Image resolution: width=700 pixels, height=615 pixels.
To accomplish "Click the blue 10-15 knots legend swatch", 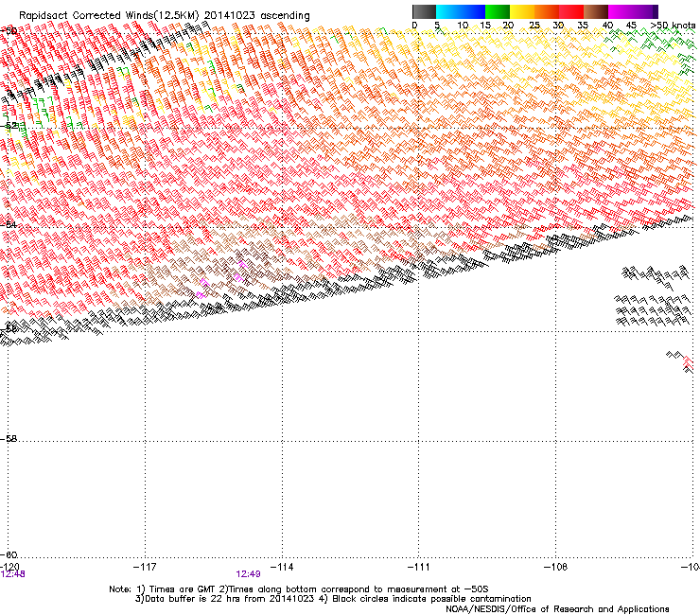I will coord(473,11).
